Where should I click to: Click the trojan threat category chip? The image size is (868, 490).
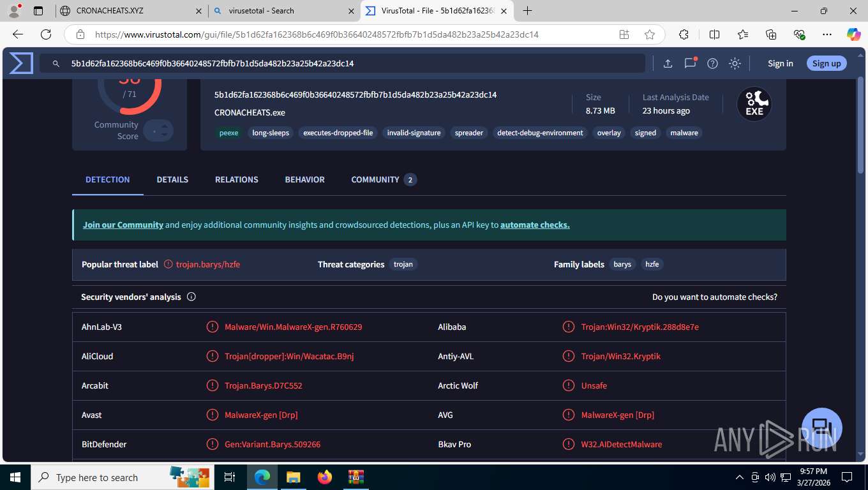point(403,264)
